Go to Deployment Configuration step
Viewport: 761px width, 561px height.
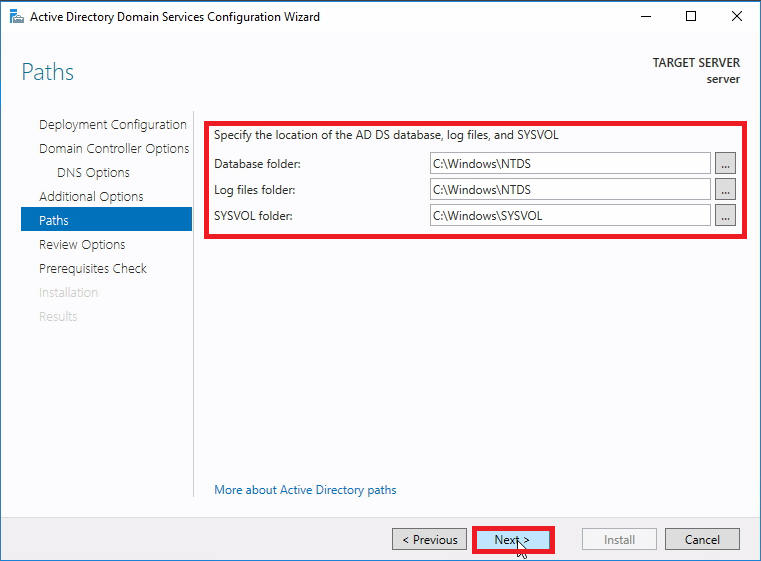(x=113, y=125)
